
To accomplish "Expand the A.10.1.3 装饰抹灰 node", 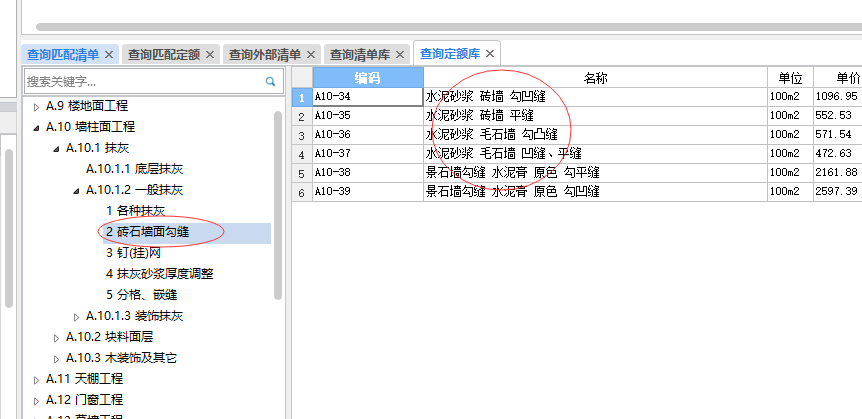I will 76,317.
